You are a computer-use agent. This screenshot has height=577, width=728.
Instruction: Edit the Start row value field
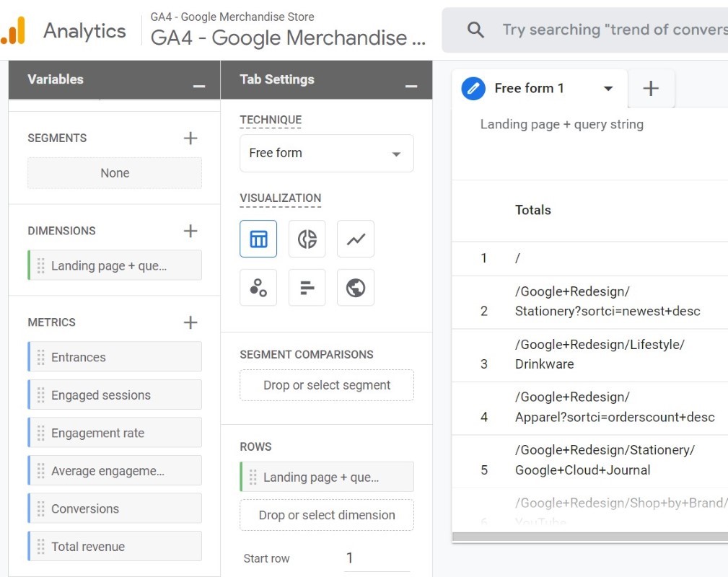click(x=377, y=558)
